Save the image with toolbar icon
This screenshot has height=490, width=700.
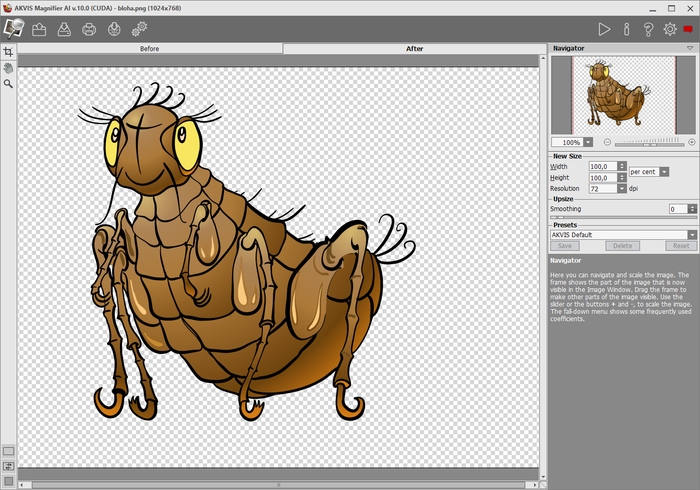coord(64,29)
